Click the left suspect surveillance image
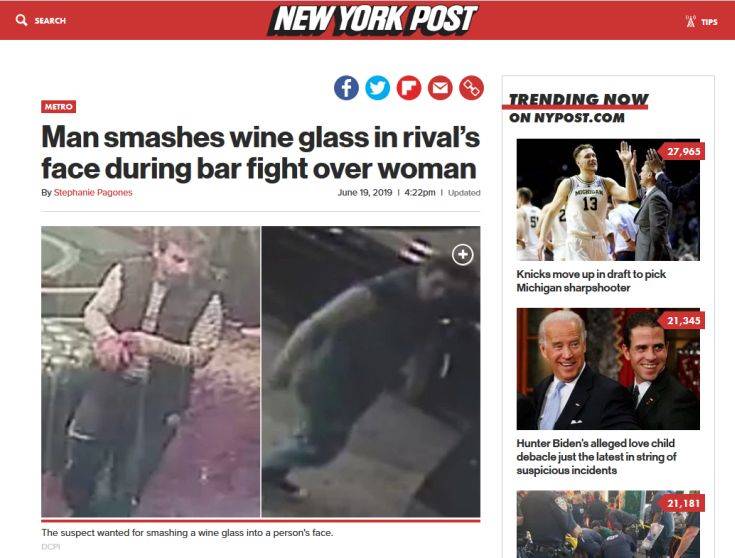Viewport: 735px width, 558px height. click(x=150, y=372)
